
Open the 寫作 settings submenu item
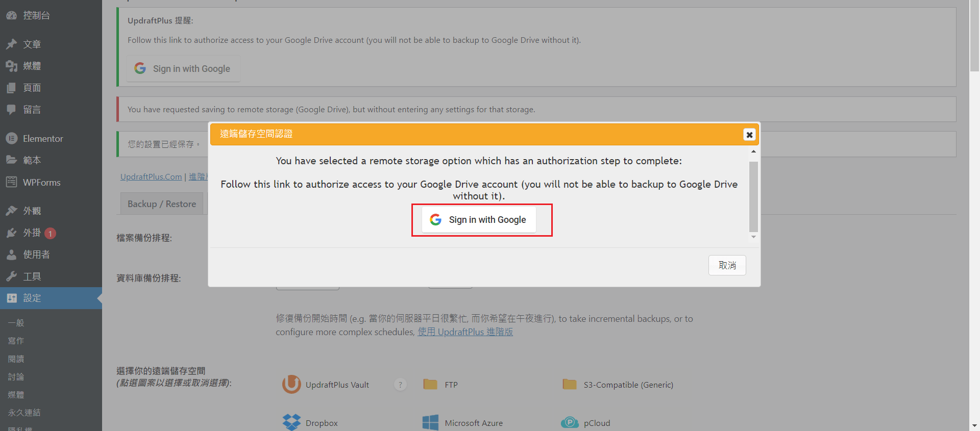tap(16, 340)
